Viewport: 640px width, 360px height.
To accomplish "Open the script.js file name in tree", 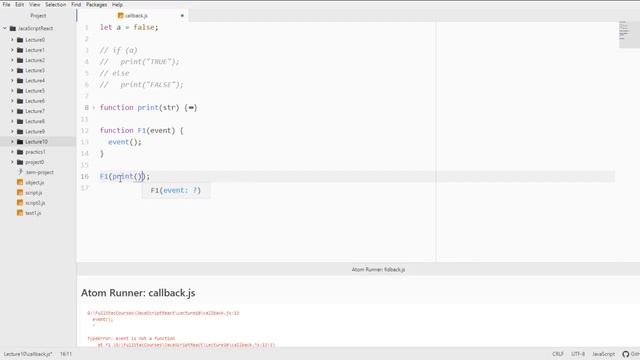I will [34, 193].
